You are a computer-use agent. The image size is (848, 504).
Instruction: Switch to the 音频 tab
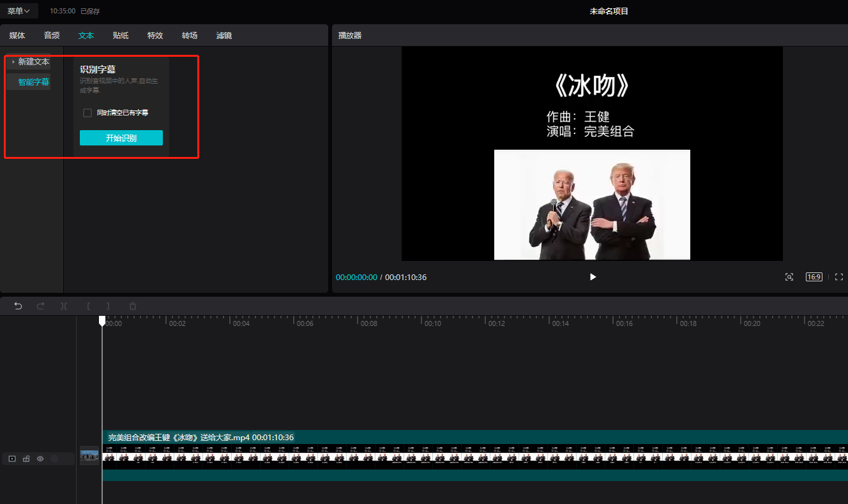point(52,36)
